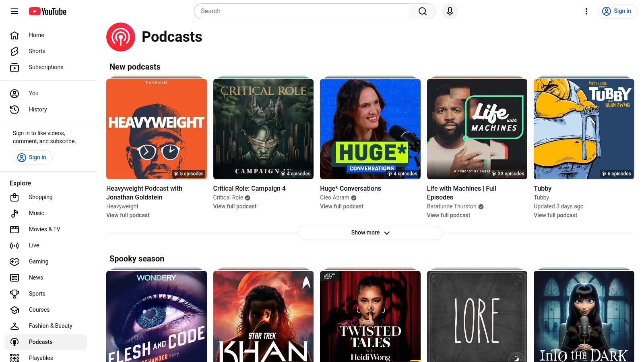Viewport: 644px width, 362px height.
Task: Sign in to YouTube
Action: (617, 11)
